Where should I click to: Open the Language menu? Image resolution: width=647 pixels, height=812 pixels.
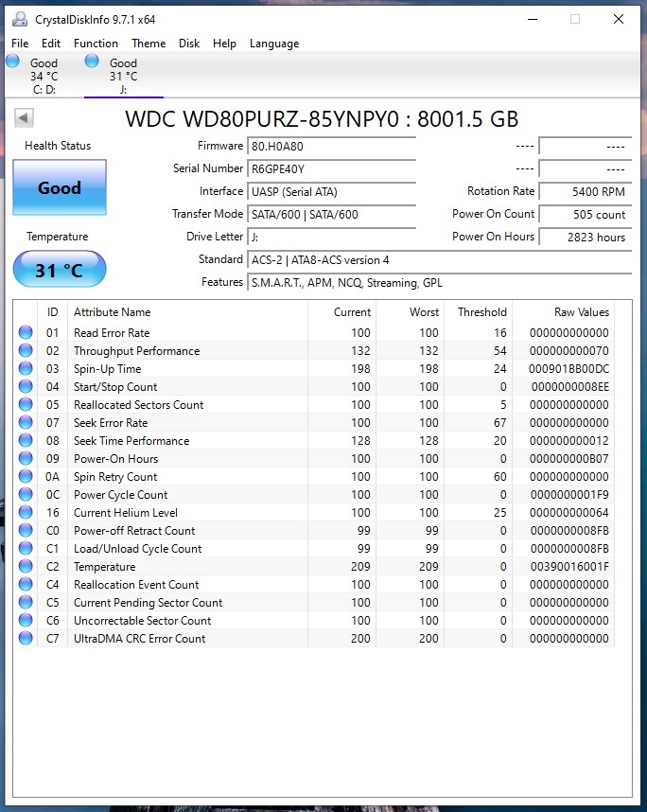[274, 44]
